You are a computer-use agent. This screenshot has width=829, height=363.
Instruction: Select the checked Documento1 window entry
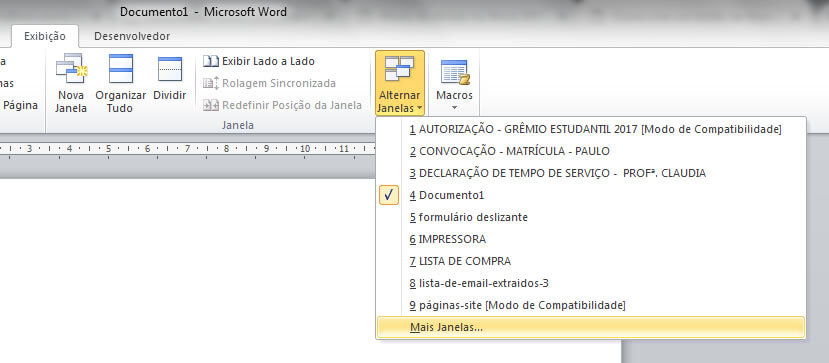coord(591,195)
